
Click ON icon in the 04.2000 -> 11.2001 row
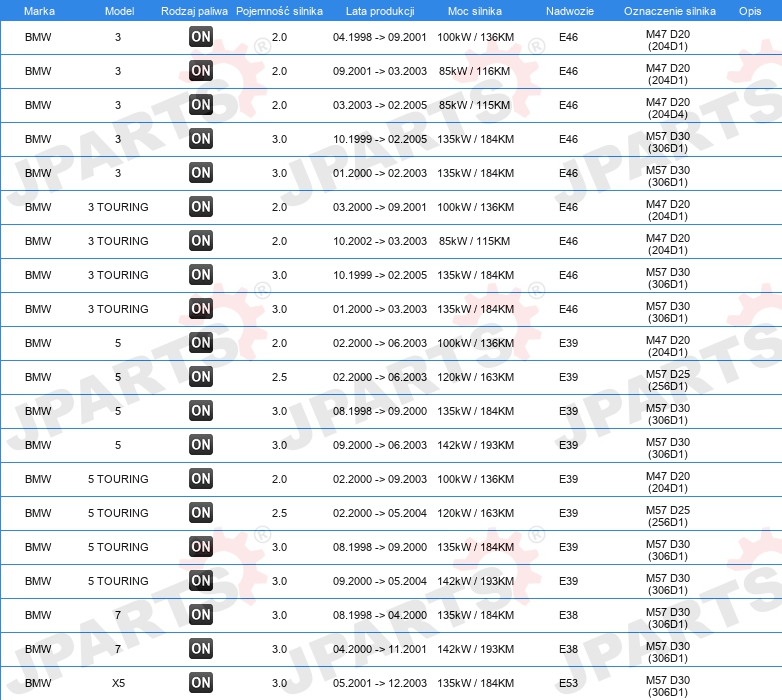201,649
